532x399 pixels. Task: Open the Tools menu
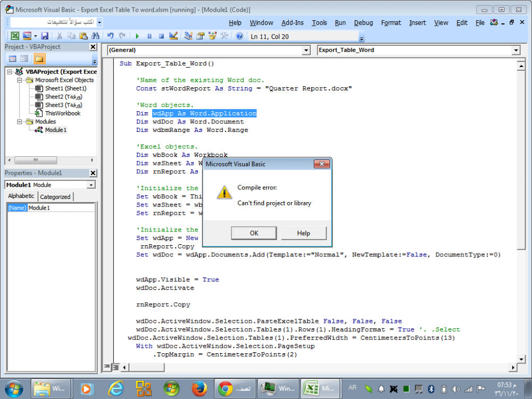319,23
